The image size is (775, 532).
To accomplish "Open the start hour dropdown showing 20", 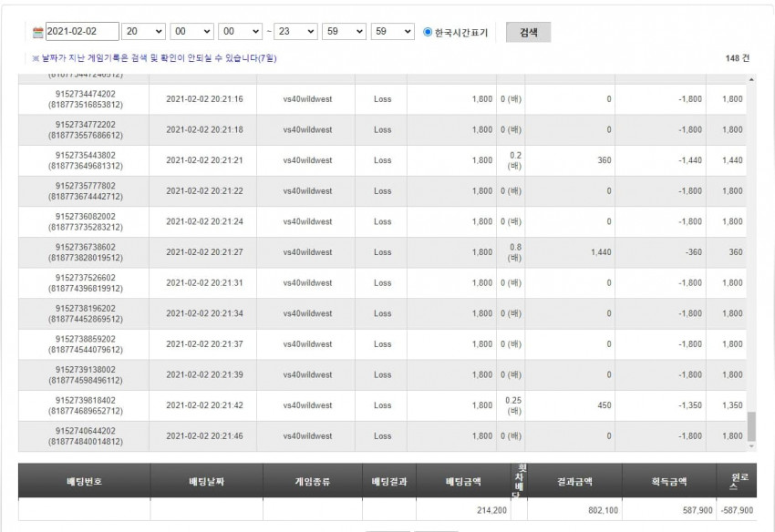I will [x=143, y=32].
